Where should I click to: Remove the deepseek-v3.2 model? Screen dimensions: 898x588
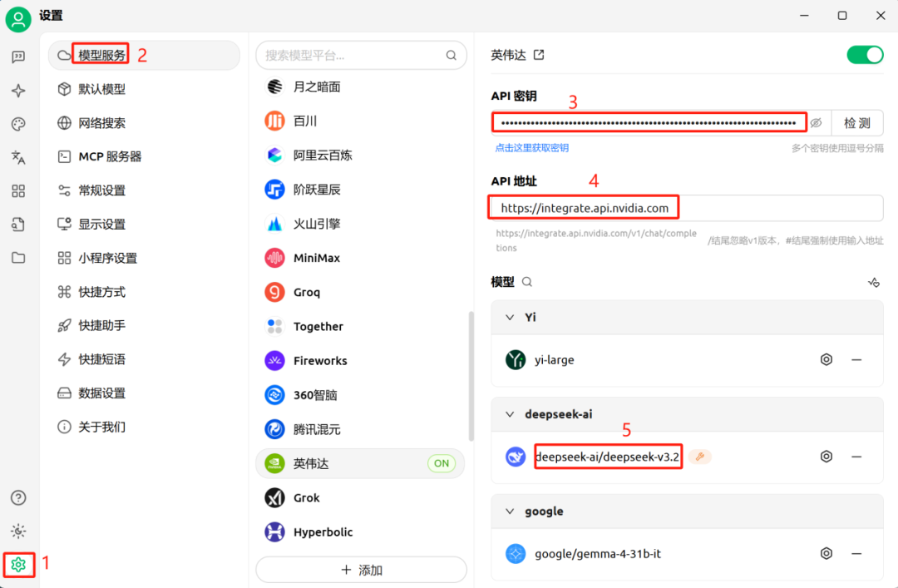(856, 457)
